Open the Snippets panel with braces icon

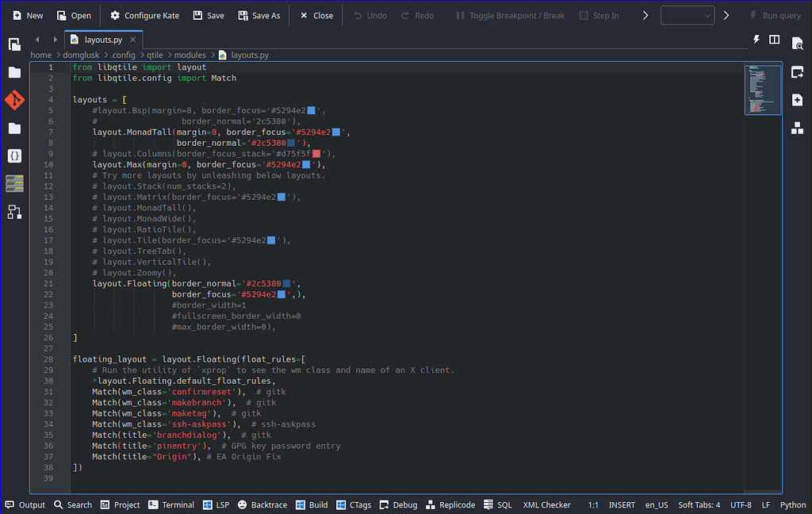point(14,155)
